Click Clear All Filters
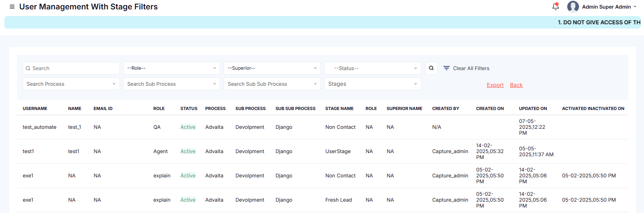This screenshot has height=213, width=644. tap(471, 68)
